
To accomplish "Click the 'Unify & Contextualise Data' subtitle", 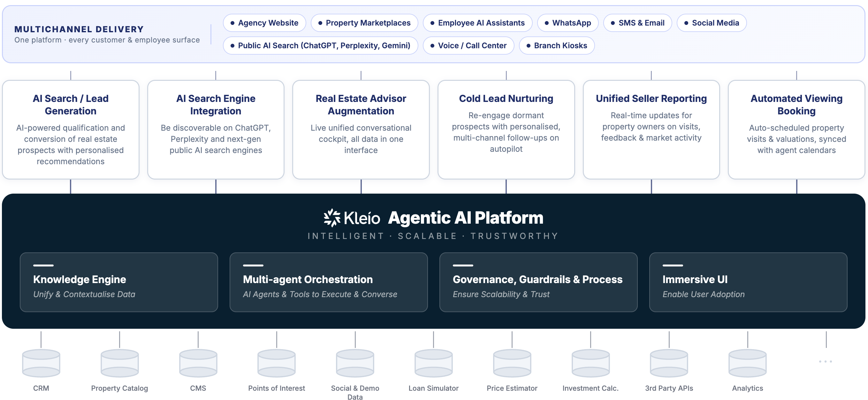I will (x=84, y=294).
